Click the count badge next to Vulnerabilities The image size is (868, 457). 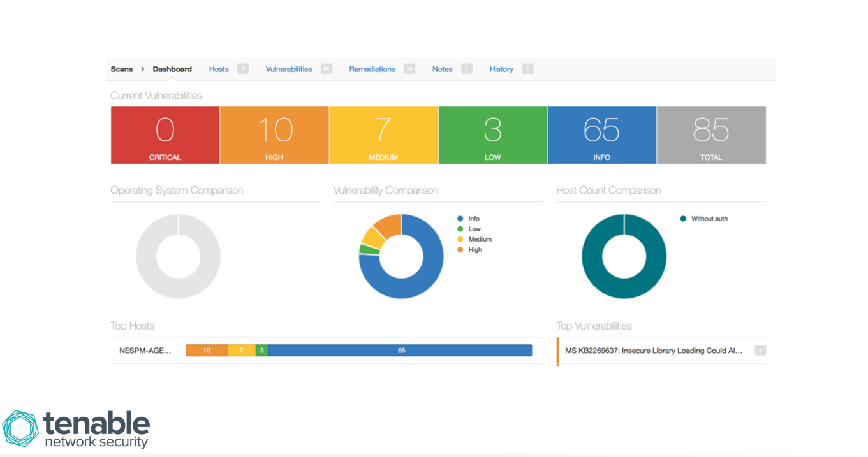(x=326, y=69)
